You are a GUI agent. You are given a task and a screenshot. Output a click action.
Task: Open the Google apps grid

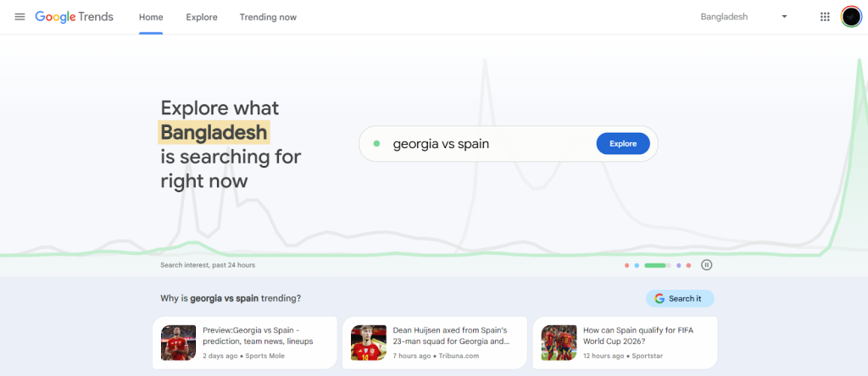[x=825, y=17]
